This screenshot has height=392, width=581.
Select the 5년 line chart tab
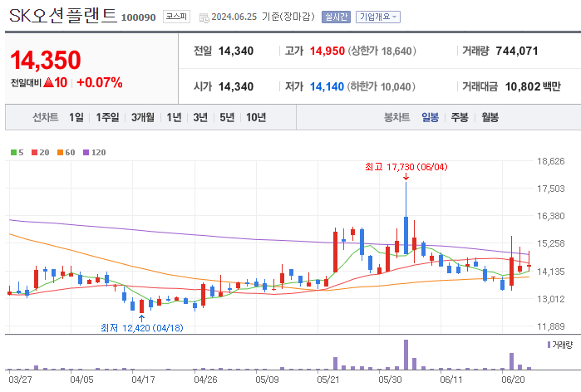pos(227,117)
